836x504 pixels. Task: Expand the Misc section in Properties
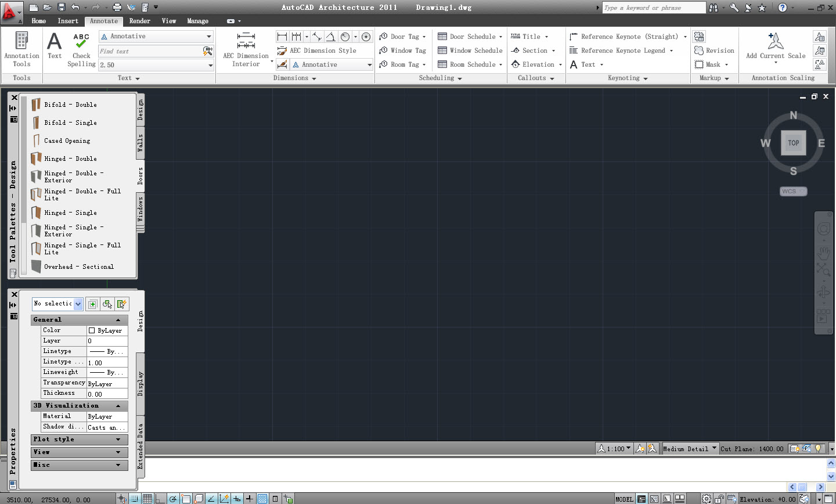tap(79, 465)
